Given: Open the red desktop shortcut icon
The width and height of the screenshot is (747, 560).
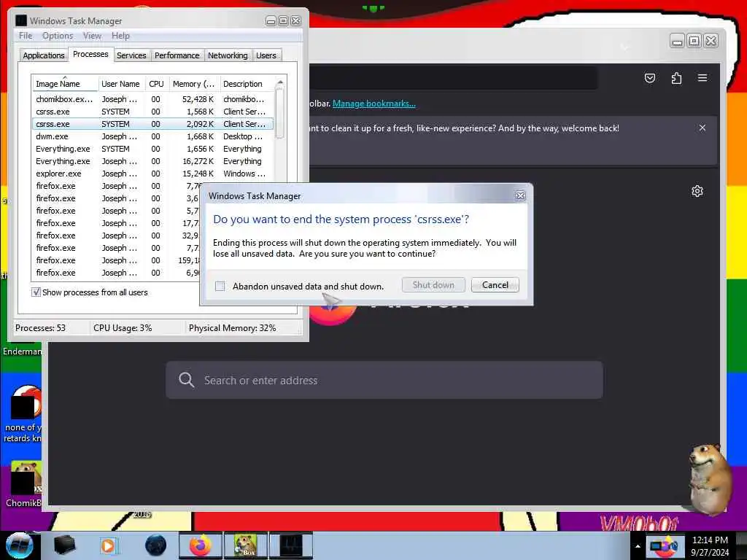Looking at the screenshot, I should pyautogui.click(x=25, y=402).
